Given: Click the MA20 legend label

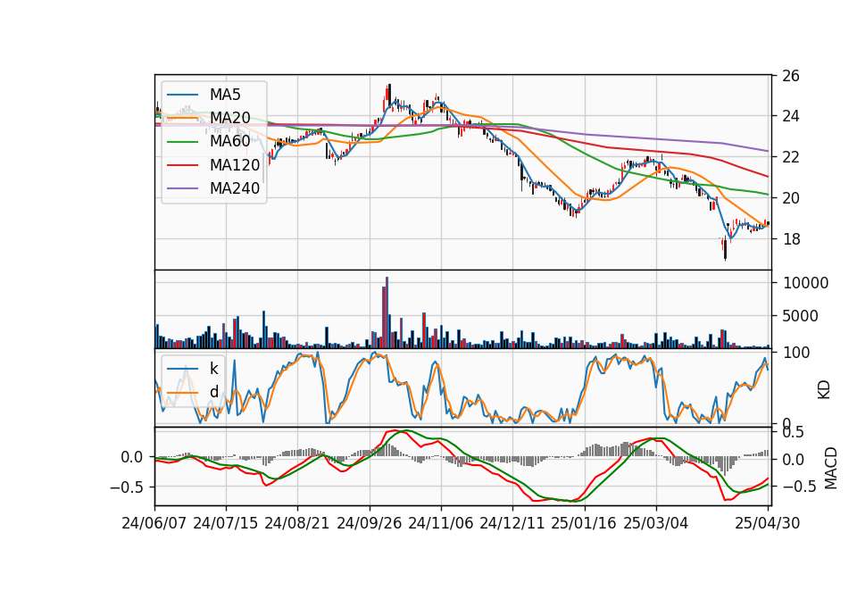Looking at the screenshot, I should click(x=229, y=118).
